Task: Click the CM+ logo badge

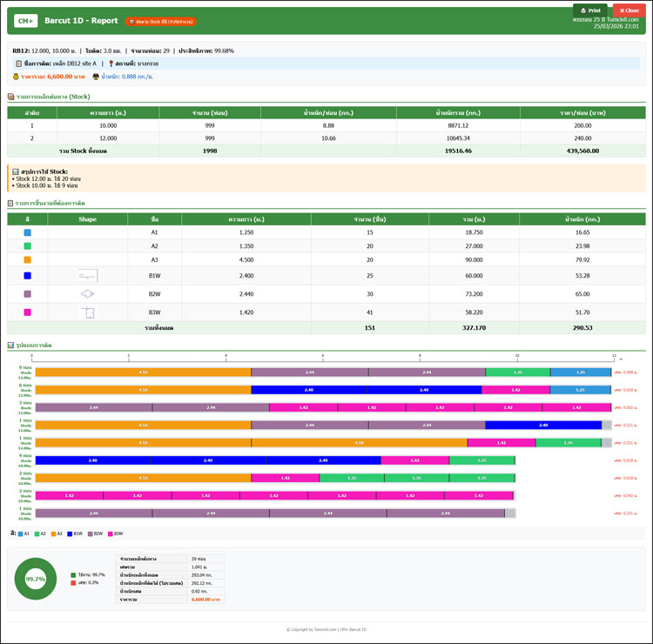Action: point(25,21)
